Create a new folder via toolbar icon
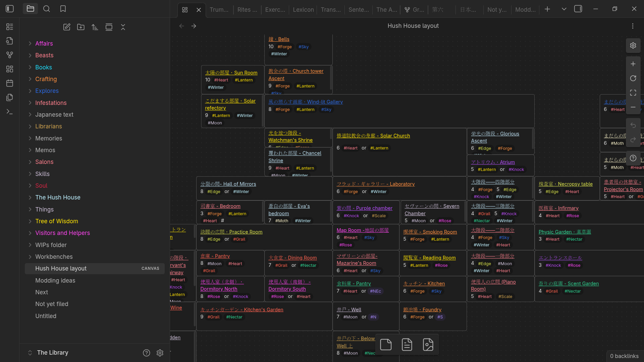The height and width of the screenshot is (362, 644). (x=81, y=27)
